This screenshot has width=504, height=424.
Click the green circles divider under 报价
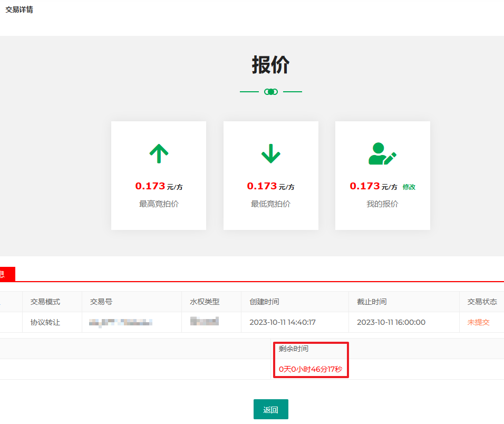point(271,92)
